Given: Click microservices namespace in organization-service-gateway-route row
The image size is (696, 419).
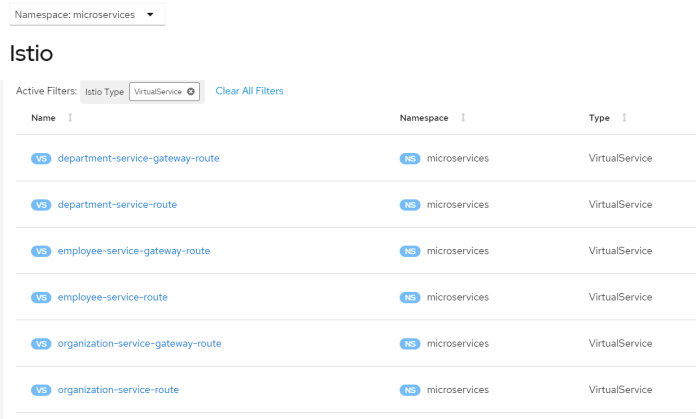Looking at the screenshot, I should click(x=458, y=344).
